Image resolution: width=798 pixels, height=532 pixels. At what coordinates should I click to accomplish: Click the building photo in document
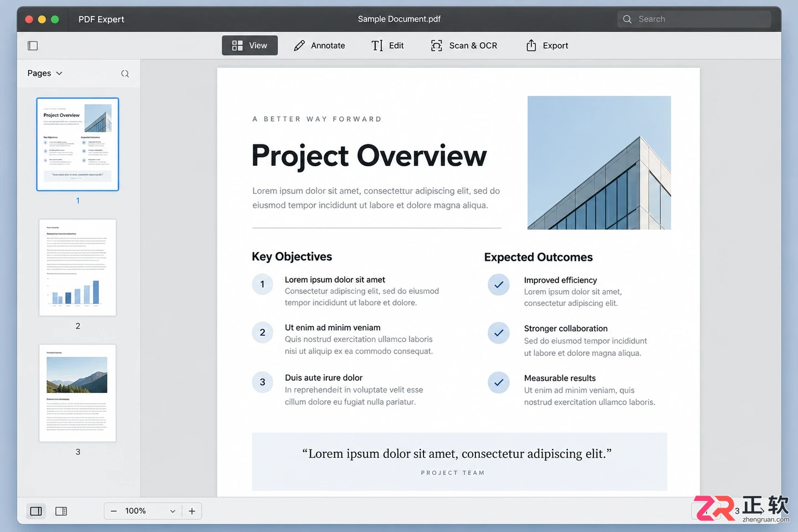coord(599,163)
